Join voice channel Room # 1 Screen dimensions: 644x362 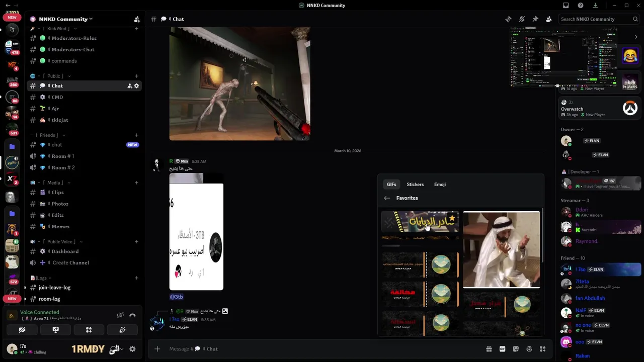tap(84, 156)
